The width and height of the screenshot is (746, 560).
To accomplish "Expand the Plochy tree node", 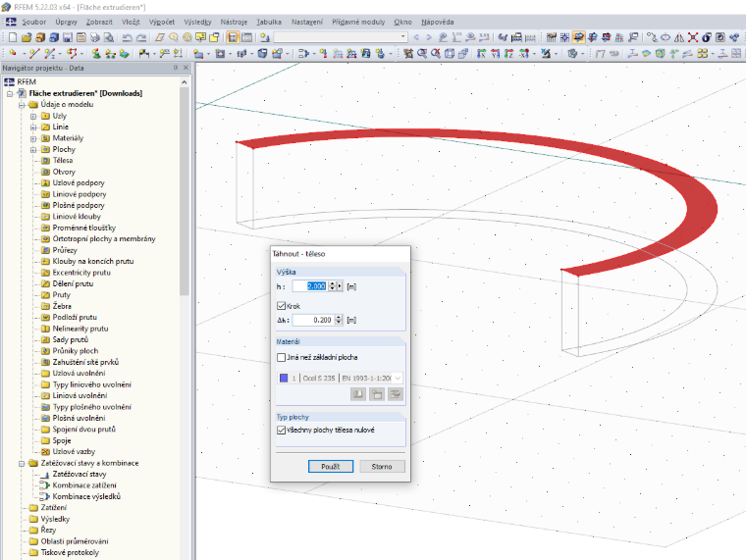I will click(33, 149).
